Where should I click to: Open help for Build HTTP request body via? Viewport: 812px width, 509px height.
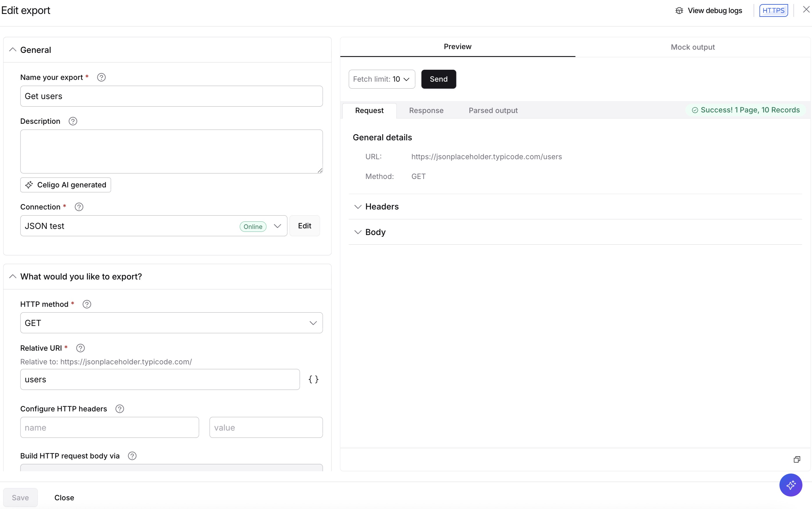point(132,456)
